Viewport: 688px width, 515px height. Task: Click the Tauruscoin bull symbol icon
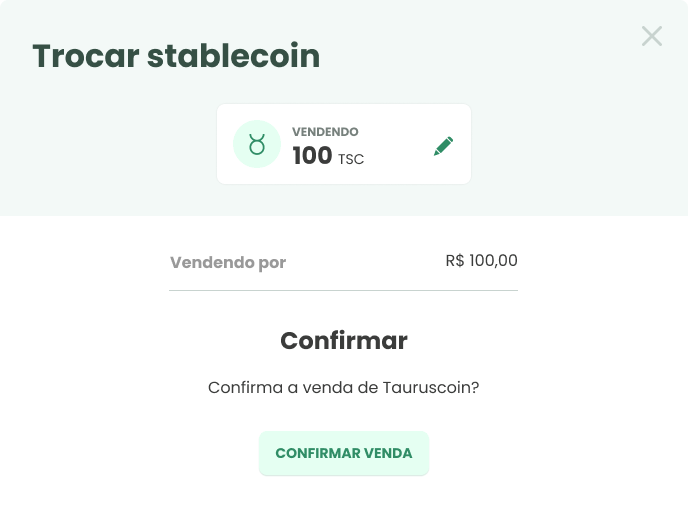coord(257,144)
